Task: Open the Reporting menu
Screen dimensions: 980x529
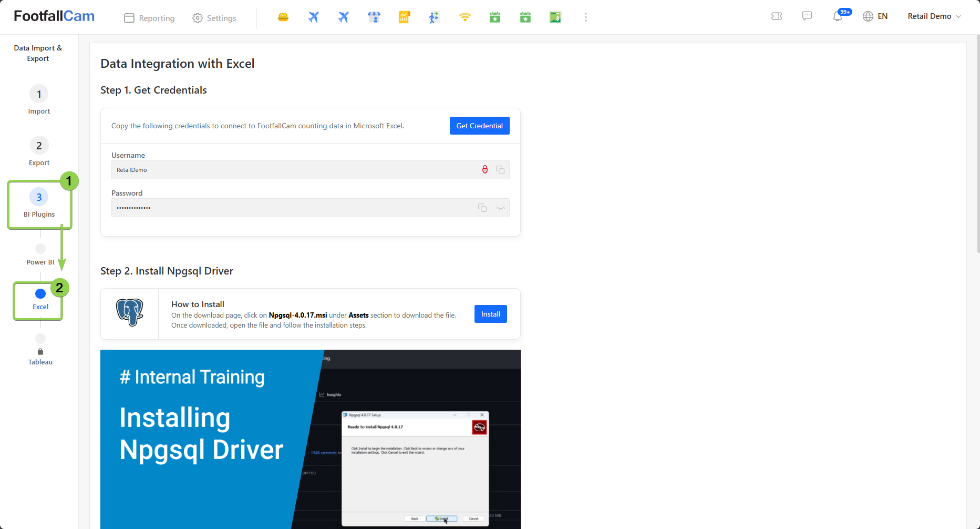Action: 149,18
